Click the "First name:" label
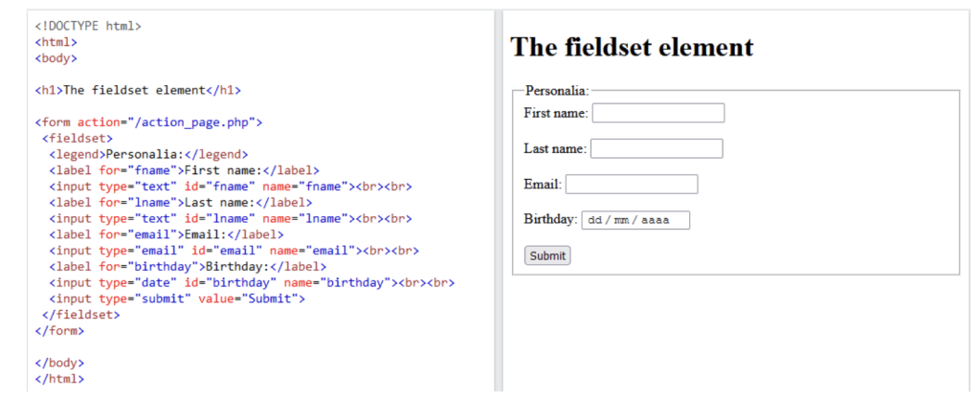 click(x=556, y=113)
